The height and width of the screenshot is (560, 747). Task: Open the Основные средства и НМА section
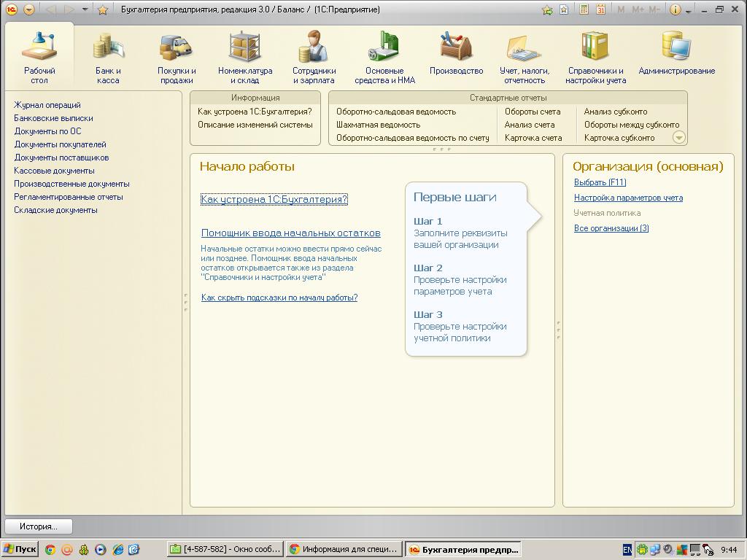click(384, 56)
